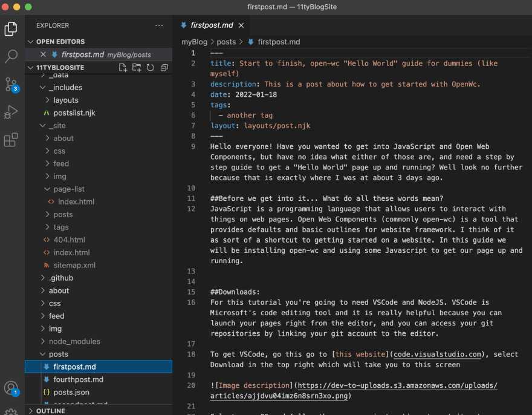The width and height of the screenshot is (532, 415).
Task: Close the firstpost.md editor tab
Action: [x=241, y=25]
